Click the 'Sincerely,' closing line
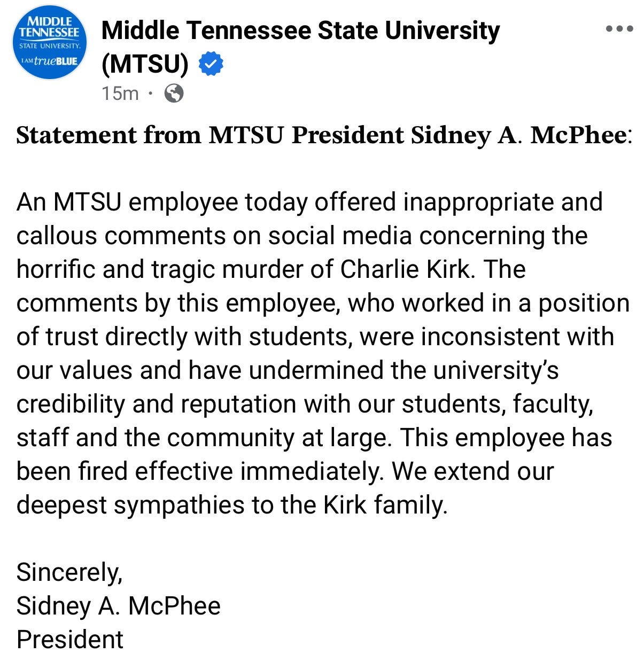 (x=69, y=573)
